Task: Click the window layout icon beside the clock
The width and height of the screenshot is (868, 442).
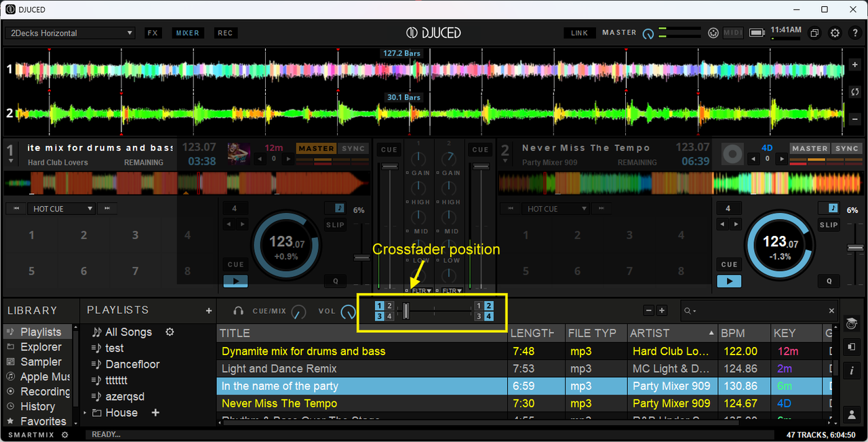Action: coord(815,33)
